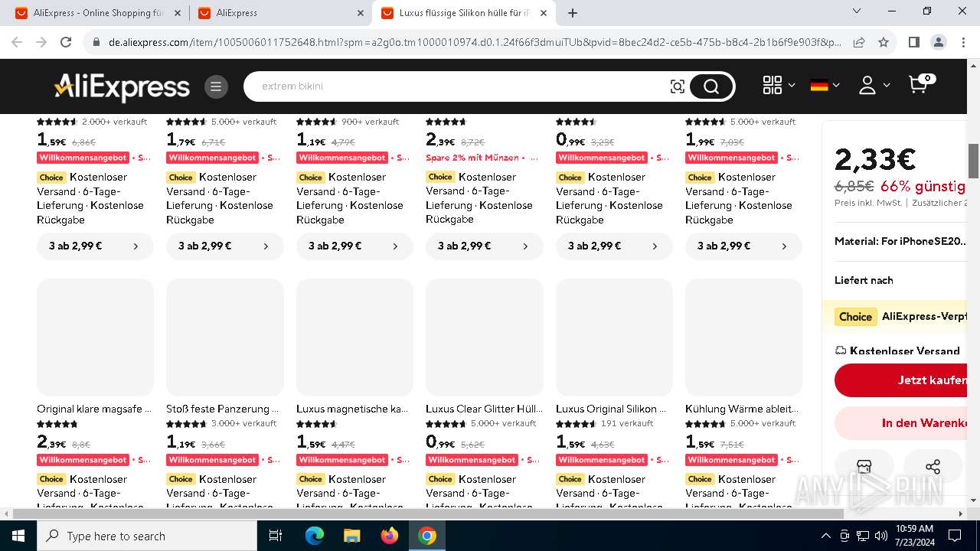Click the share icon button
The image size is (980, 551).
click(x=933, y=467)
